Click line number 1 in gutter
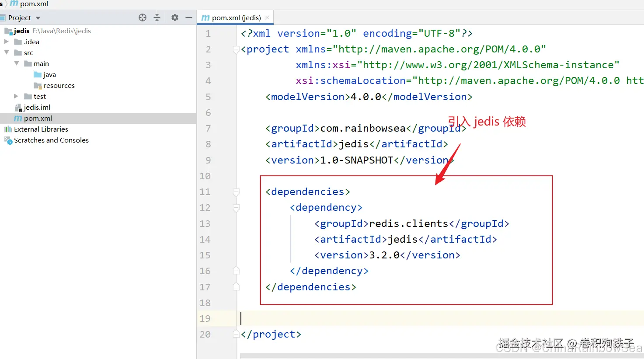Screen dimensions: 644x359 click(x=208, y=34)
